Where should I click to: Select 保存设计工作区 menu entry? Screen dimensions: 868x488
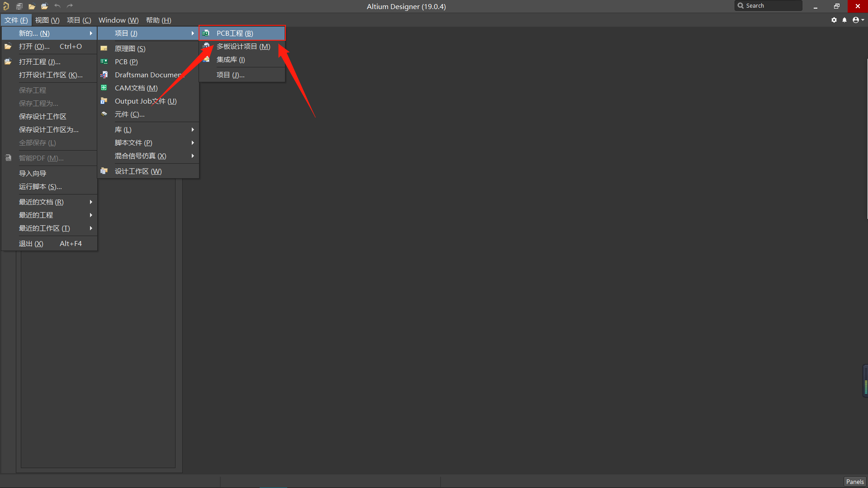click(x=49, y=116)
